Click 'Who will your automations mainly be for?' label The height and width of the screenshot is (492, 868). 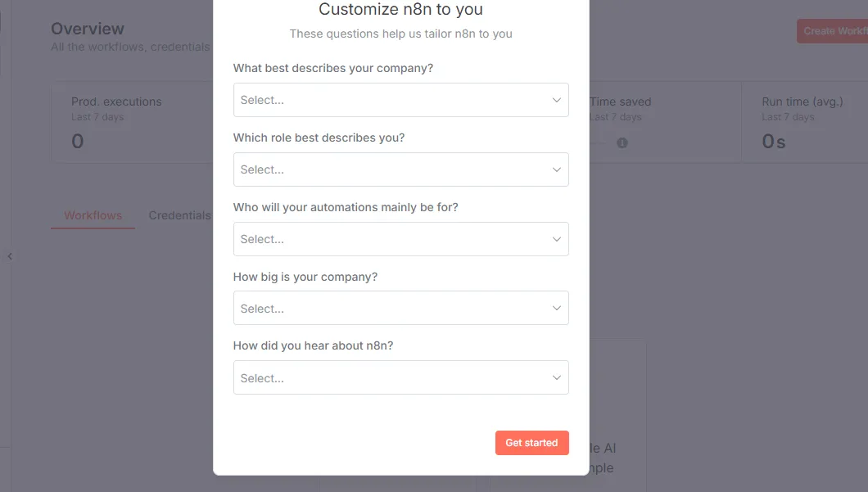point(346,208)
